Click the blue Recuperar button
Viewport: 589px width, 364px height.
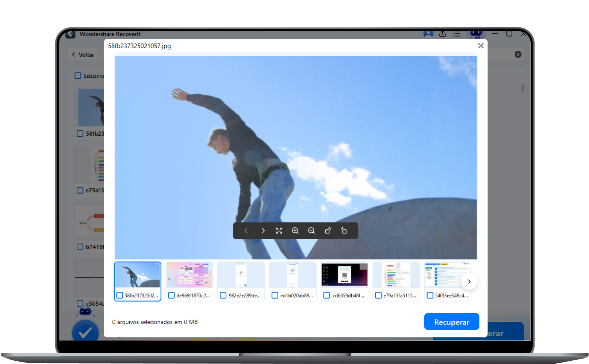[451, 322]
